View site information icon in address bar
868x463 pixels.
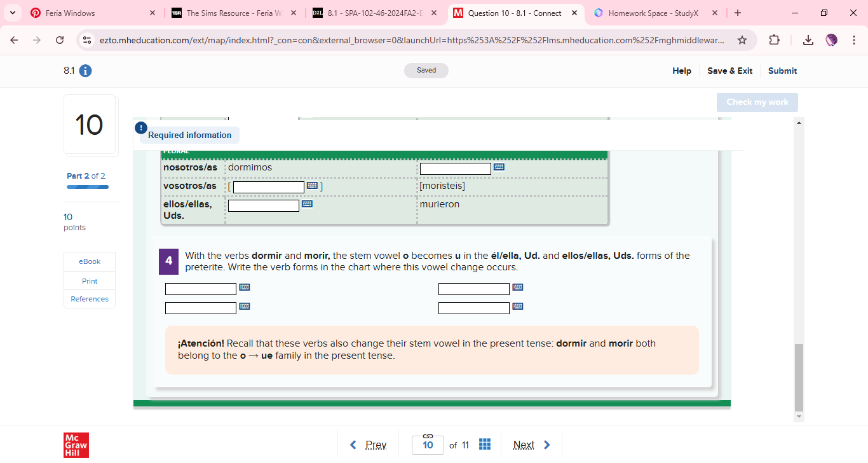pos(88,40)
